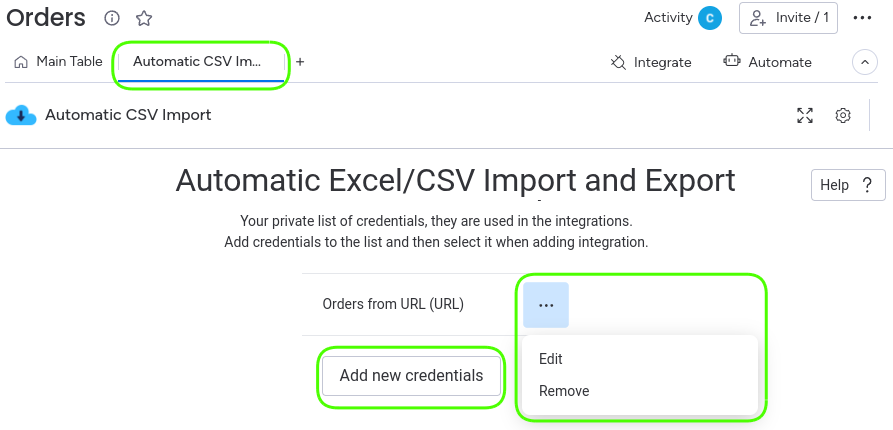Switch to the Main Table tab
Viewport: 893px width, 430px height.
tap(59, 62)
